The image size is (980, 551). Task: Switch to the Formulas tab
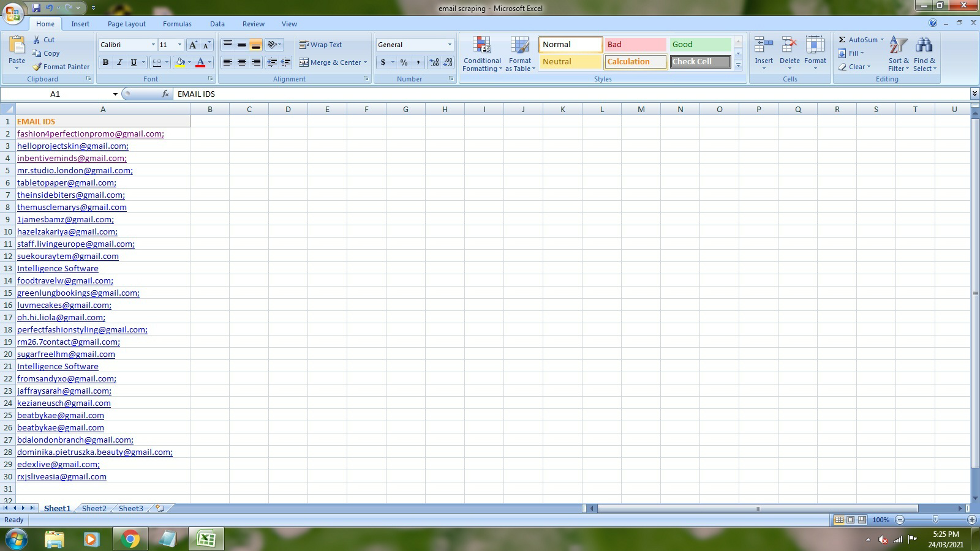[177, 24]
